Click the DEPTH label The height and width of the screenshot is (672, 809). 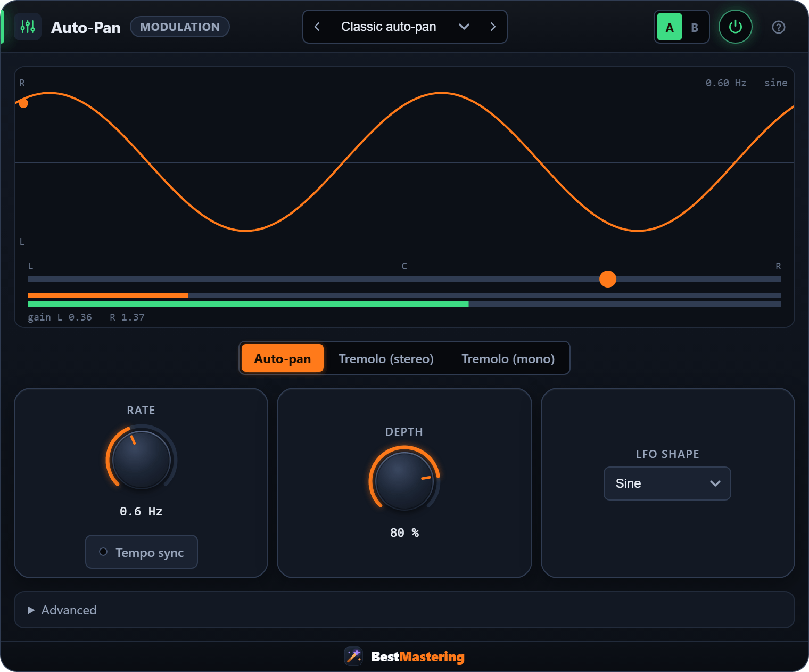404,432
